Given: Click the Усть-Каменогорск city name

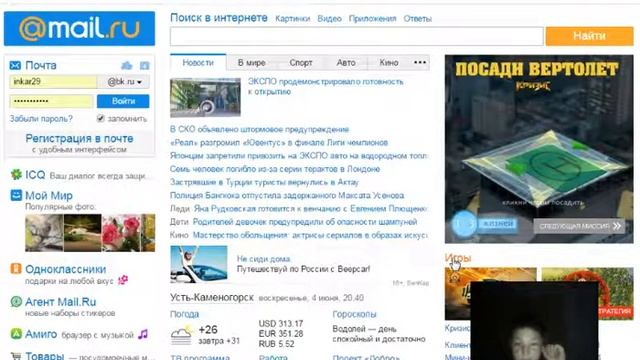Looking at the screenshot, I should (x=212, y=298).
